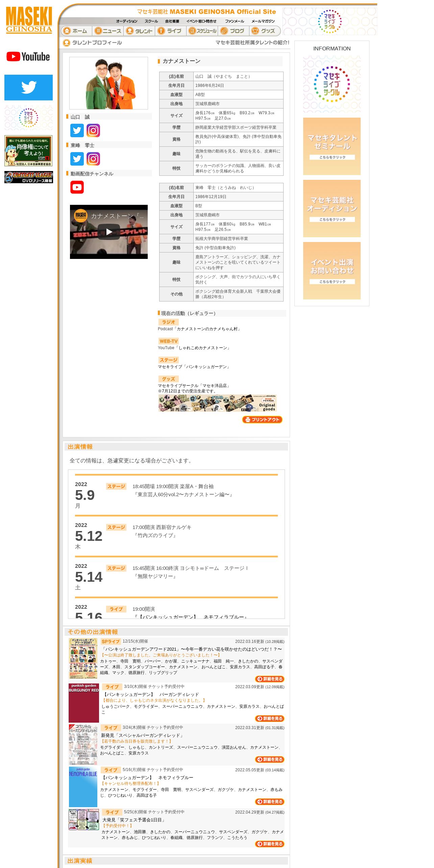
Task: Click 『東京芸人60分vol.2〜カナメストーン編〜』 event
Action: click(184, 495)
